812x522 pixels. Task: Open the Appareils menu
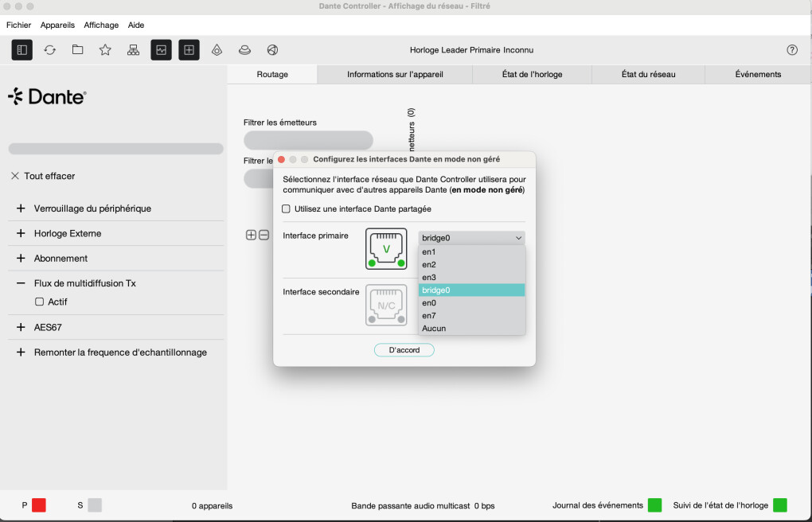tap(57, 25)
